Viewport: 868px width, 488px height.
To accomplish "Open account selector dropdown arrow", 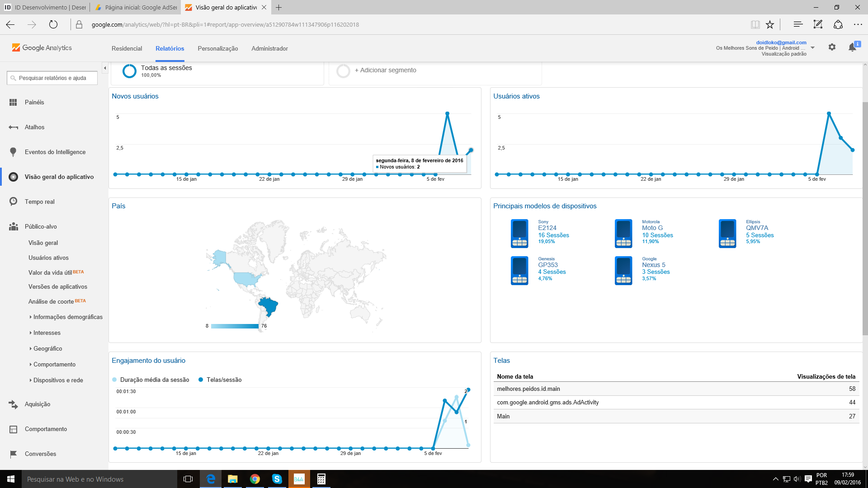I will click(812, 48).
